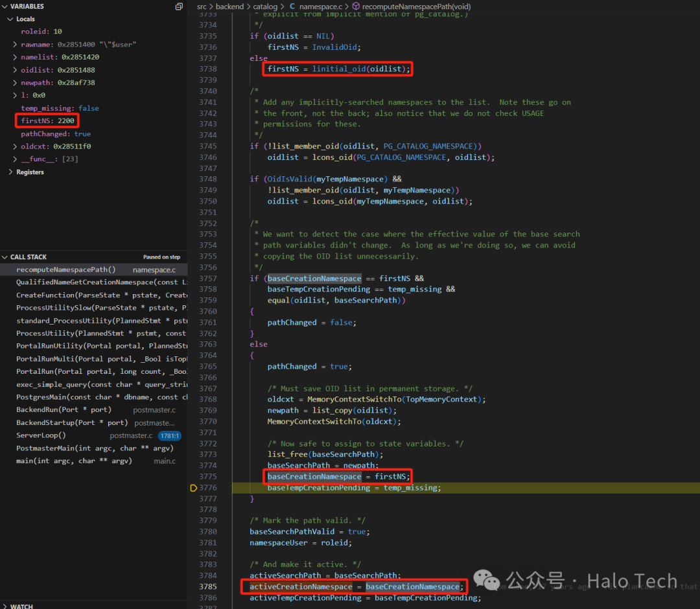Select PostmasterMain stack frame
The image size is (700, 609).
[x=94, y=448]
